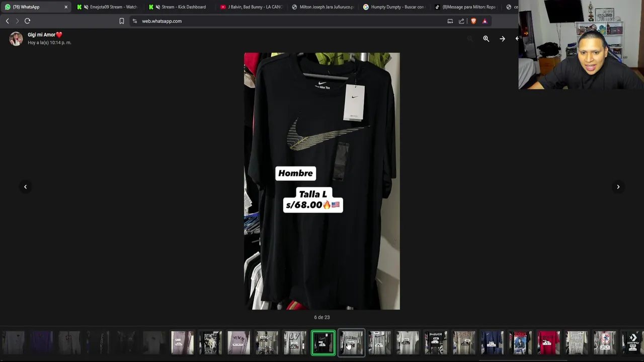Image resolution: width=644 pixels, height=362 pixels.
Task: Reload the WhatsApp Web page
Action: click(28, 21)
